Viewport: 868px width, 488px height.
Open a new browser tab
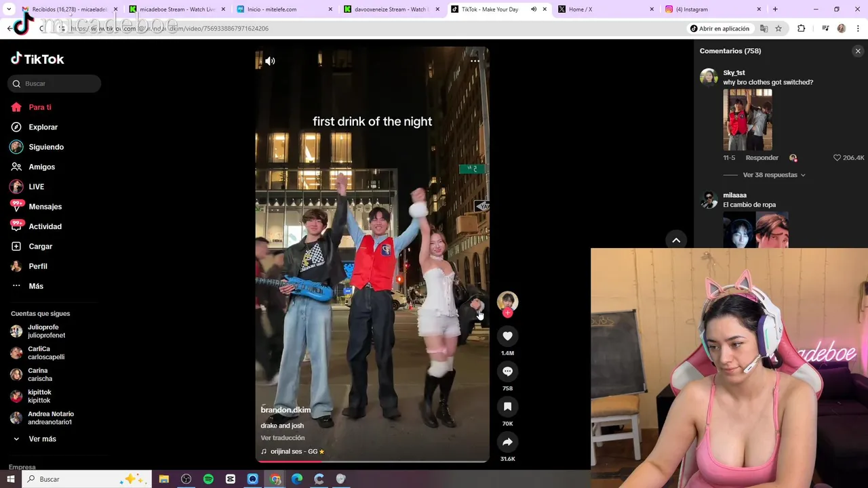point(775,9)
